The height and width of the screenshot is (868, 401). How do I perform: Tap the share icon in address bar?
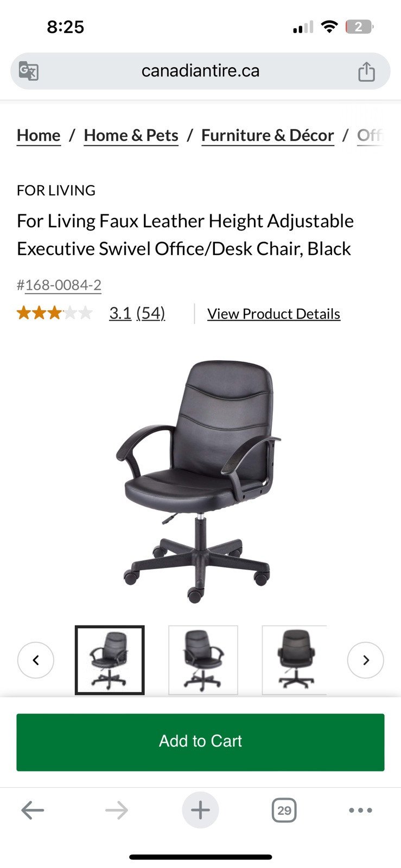[x=366, y=71]
